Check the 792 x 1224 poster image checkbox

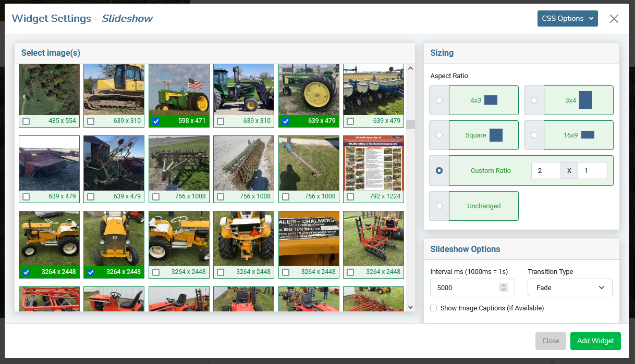pos(350,197)
